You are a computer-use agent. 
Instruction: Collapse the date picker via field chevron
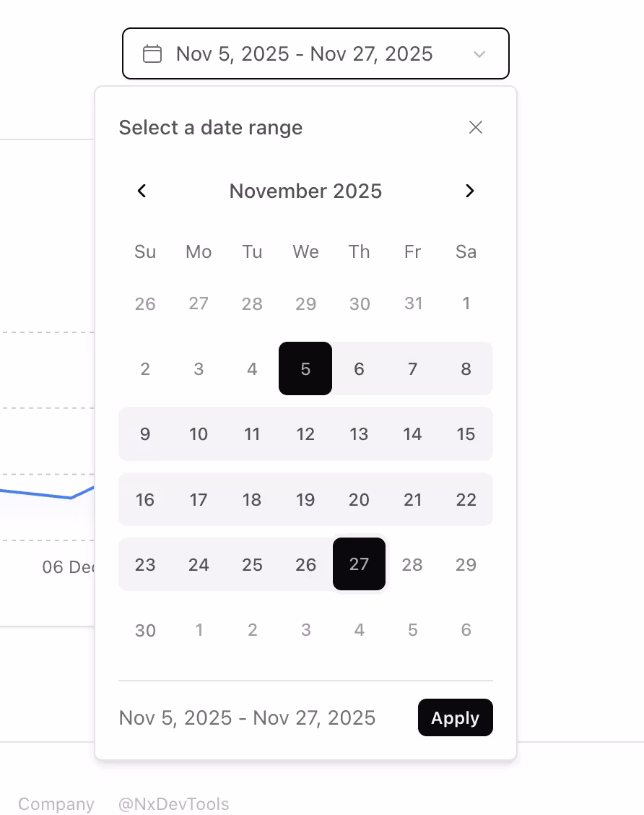point(479,53)
